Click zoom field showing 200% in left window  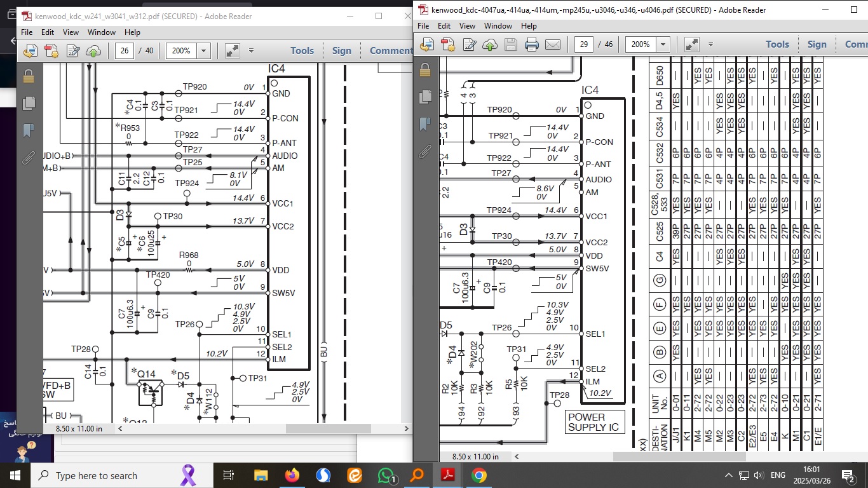point(182,51)
